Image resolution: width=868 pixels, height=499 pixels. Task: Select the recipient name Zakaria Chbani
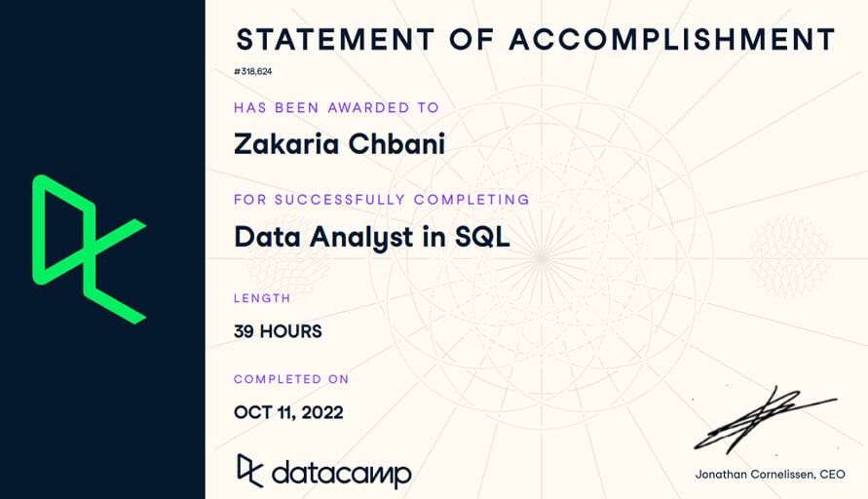click(x=339, y=144)
